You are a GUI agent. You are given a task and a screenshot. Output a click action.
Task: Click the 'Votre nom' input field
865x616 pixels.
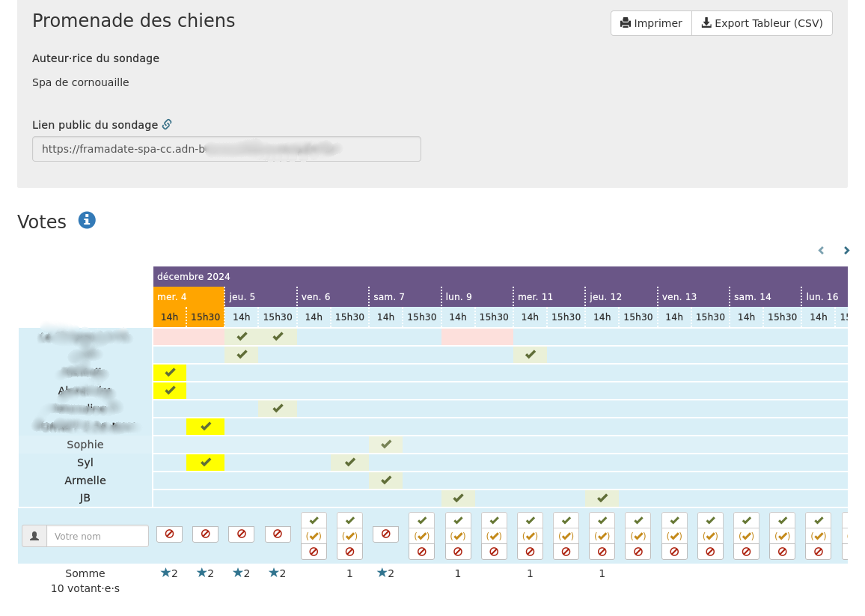point(97,536)
